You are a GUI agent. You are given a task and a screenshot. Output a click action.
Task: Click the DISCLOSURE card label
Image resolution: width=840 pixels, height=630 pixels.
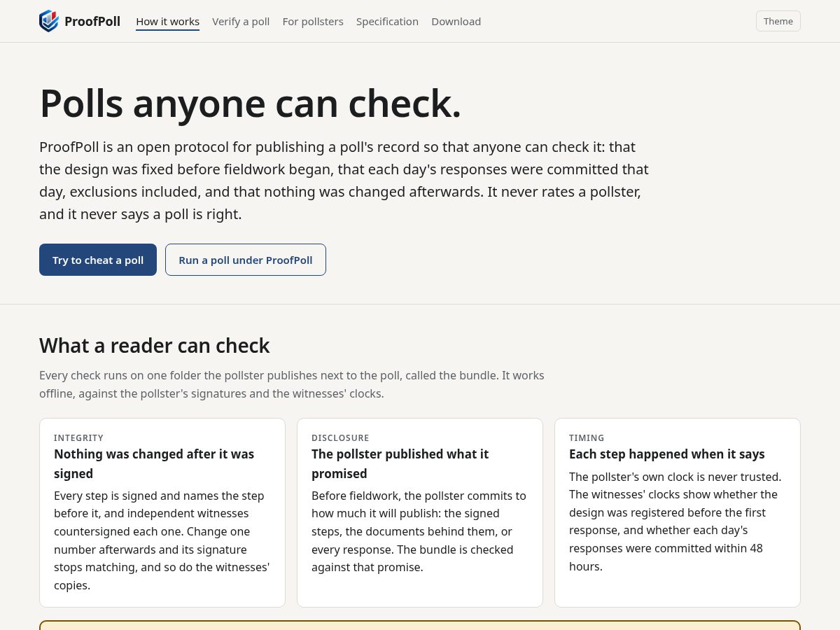point(340,437)
